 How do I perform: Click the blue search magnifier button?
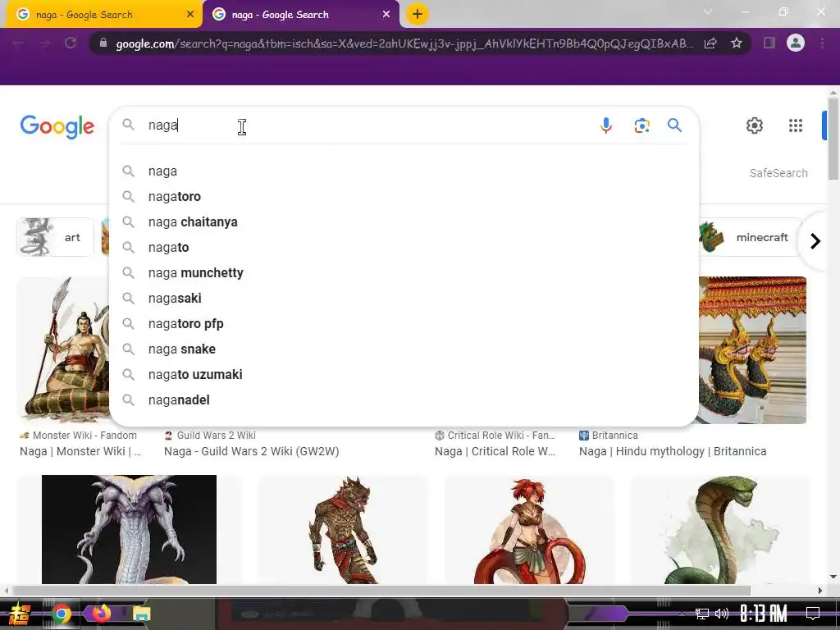tap(674, 126)
